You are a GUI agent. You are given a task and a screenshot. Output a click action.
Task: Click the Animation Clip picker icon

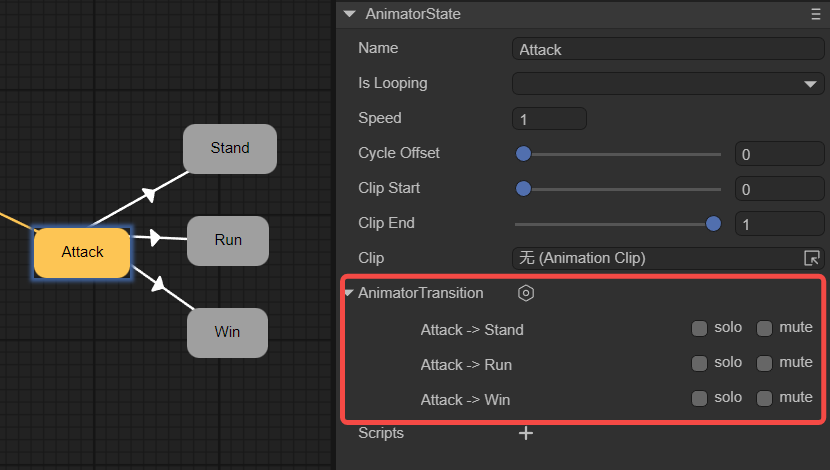tap(812, 258)
